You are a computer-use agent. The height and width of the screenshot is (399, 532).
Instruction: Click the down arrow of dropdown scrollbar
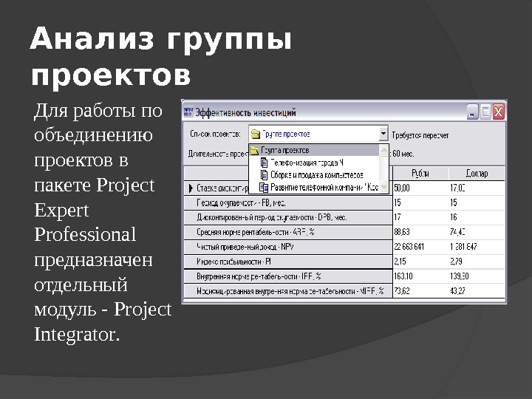click(x=383, y=187)
